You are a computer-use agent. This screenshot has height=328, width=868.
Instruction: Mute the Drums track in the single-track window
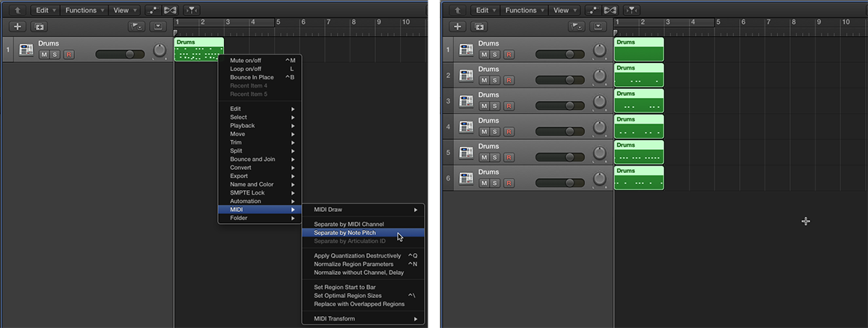pyautogui.click(x=43, y=54)
